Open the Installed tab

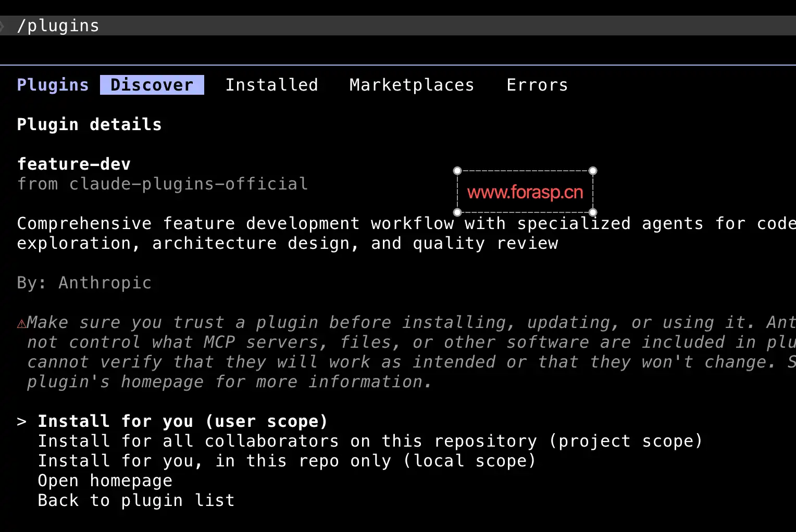point(271,85)
